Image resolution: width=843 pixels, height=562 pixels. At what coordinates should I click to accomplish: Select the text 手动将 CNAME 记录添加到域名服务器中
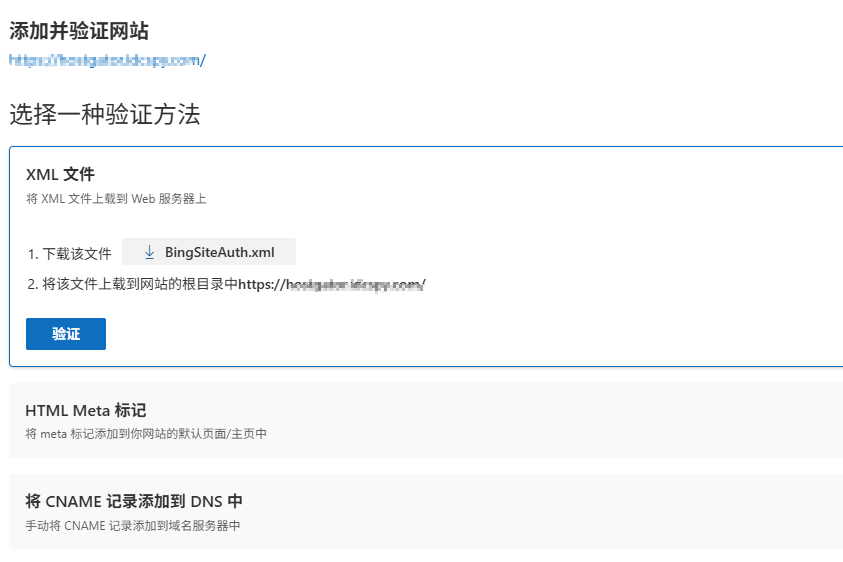pyautogui.click(x=133, y=525)
